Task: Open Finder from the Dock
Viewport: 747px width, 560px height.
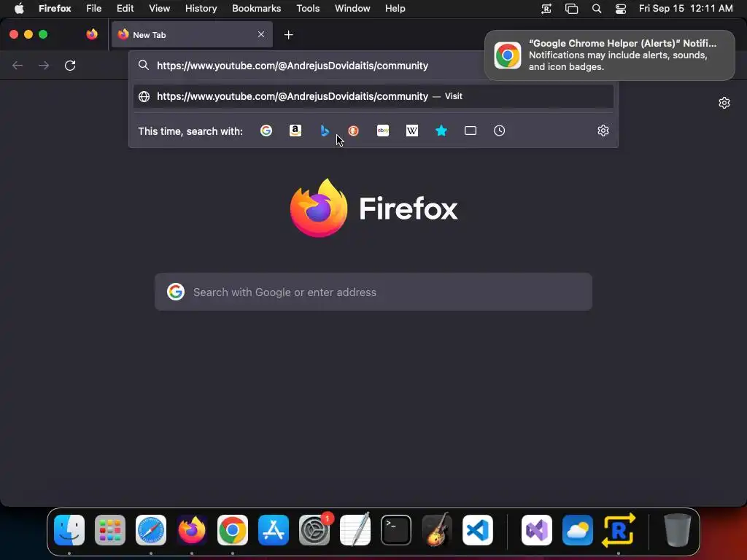Action: (x=69, y=530)
